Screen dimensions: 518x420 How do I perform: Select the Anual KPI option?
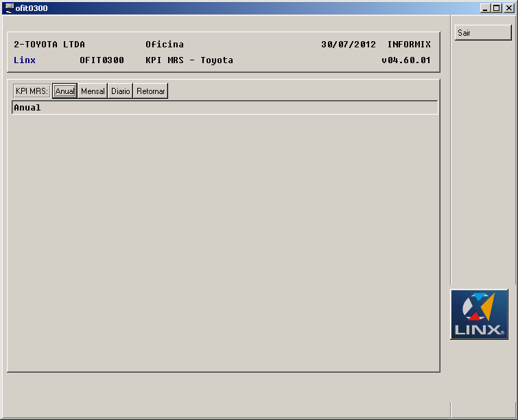click(x=64, y=91)
